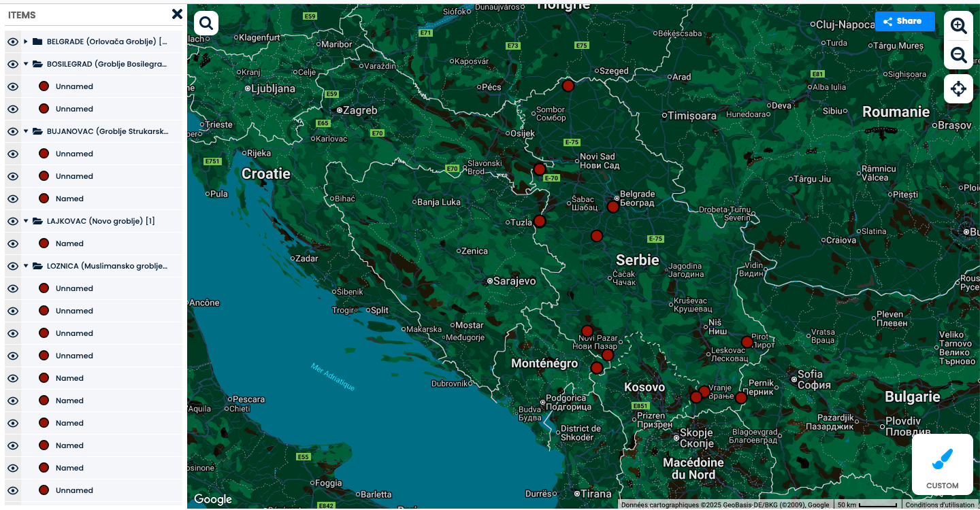Close the Items panel

coord(177,14)
